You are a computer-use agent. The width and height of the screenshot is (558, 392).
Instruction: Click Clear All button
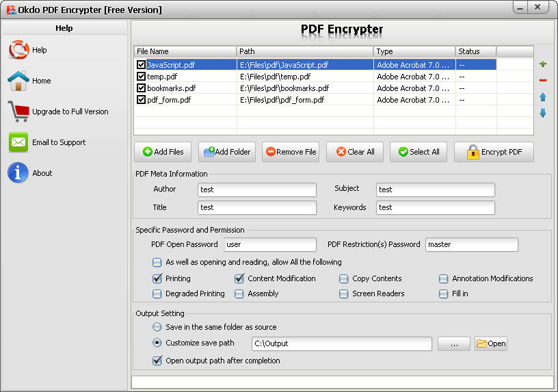pos(355,152)
